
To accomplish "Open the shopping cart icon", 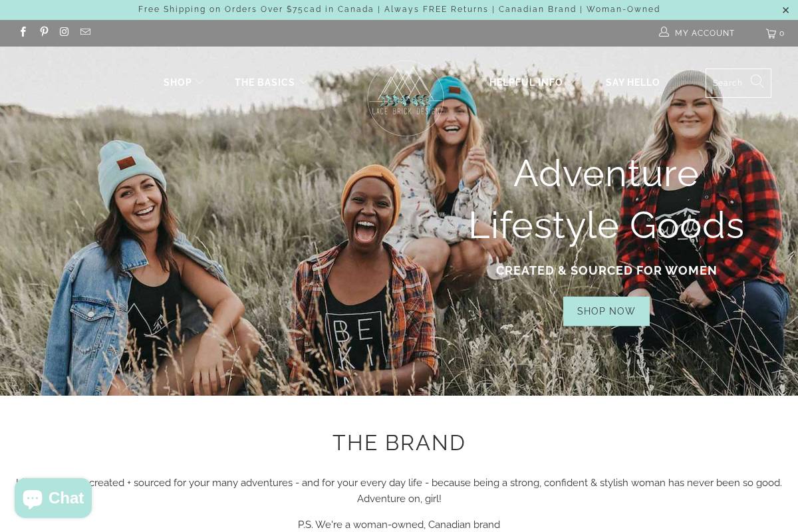I will click(775, 33).
